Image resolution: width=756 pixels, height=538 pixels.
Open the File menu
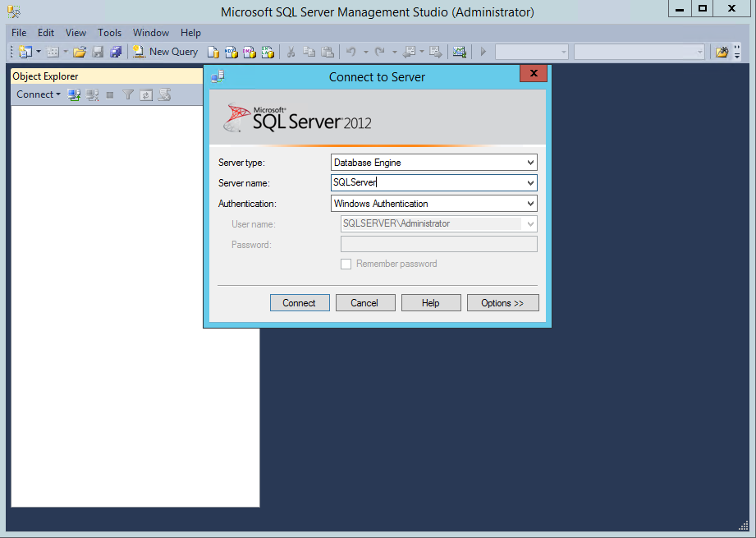(x=19, y=33)
